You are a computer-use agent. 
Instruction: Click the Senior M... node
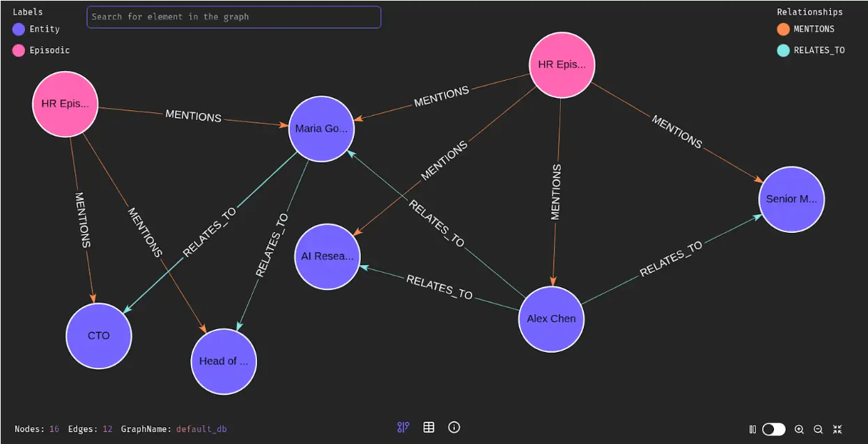pos(791,199)
